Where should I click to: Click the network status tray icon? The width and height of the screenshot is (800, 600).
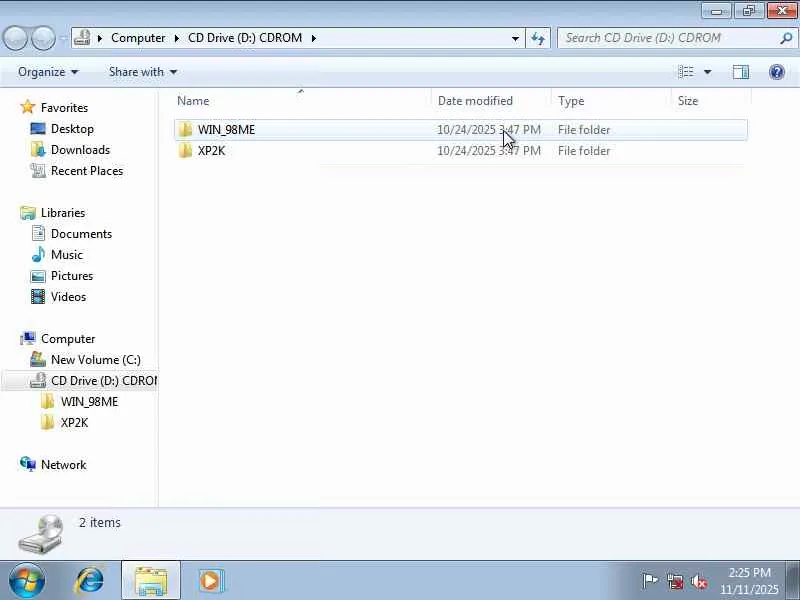(676, 582)
